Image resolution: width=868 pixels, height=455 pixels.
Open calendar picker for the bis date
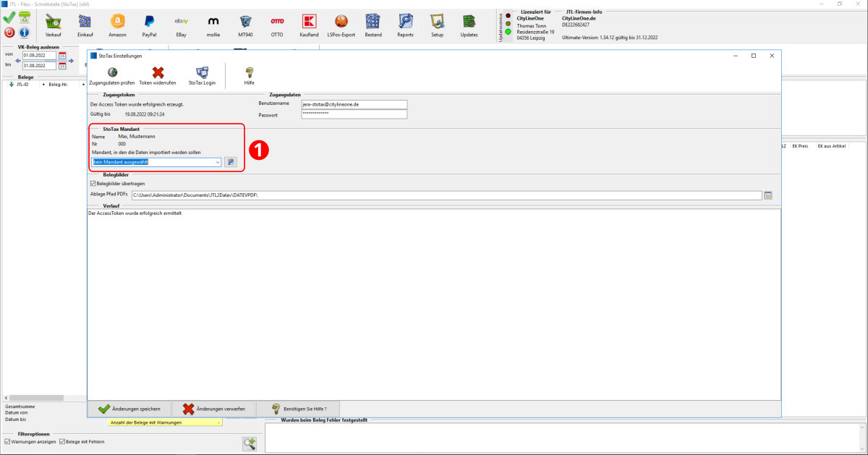pyautogui.click(x=62, y=66)
